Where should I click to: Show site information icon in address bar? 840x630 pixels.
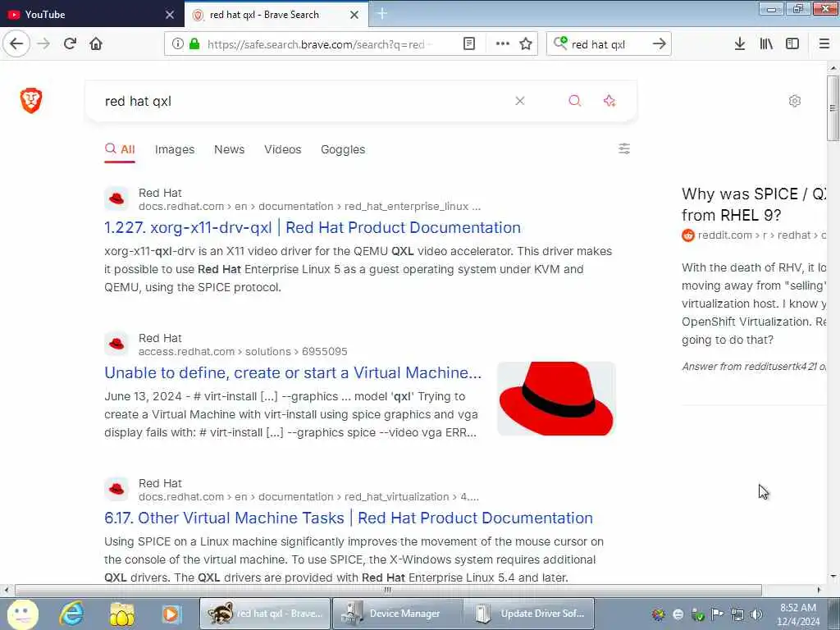177,44
